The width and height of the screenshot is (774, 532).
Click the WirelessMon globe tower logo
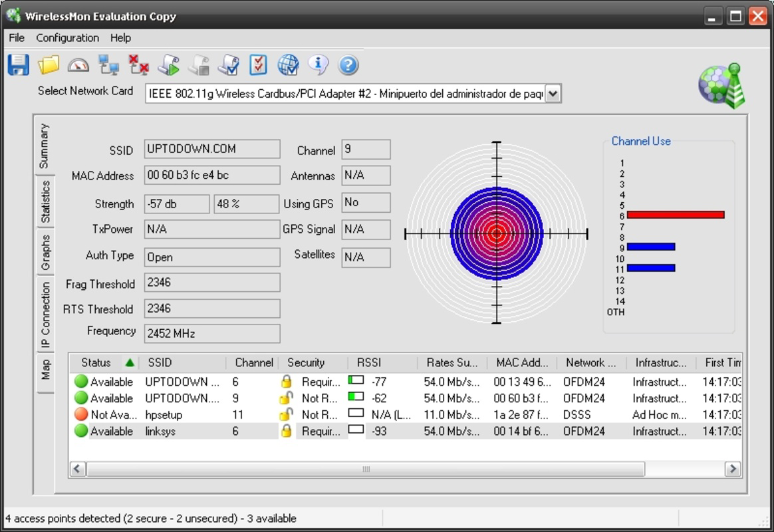click(721, 85)
